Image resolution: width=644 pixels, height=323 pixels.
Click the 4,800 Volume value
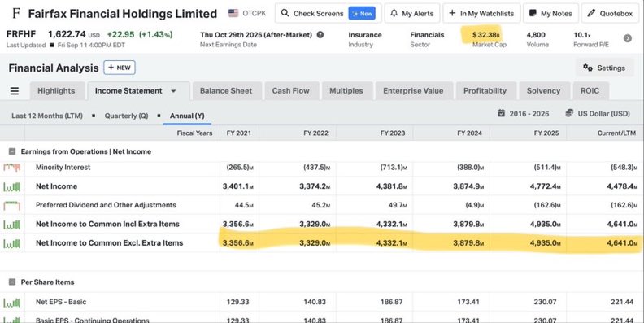[x=536, y=35]
